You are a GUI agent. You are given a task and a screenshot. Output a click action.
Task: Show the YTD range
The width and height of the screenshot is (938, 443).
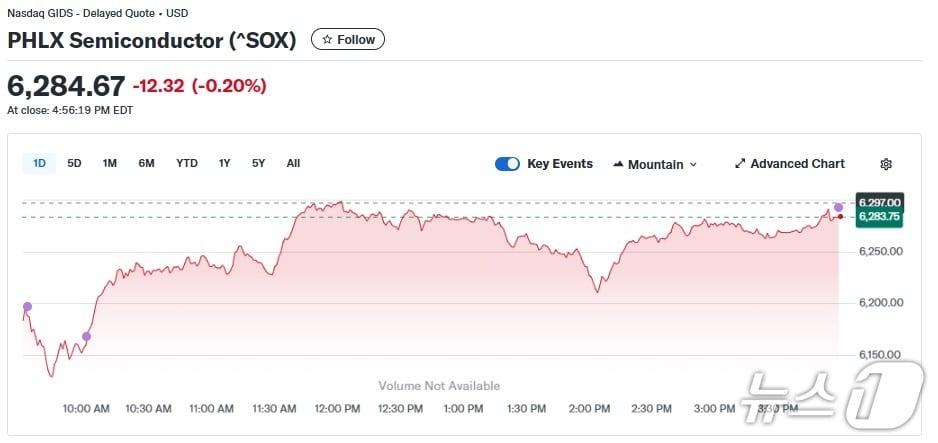pos(187,163)
